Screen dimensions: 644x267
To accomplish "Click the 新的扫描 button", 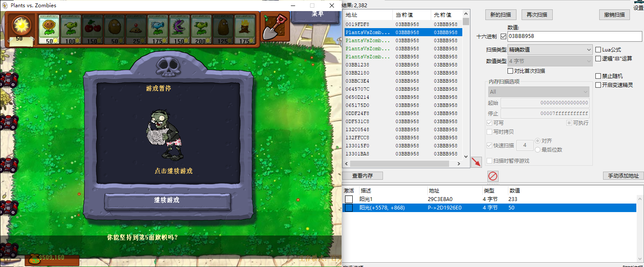I will coord(501,15).
